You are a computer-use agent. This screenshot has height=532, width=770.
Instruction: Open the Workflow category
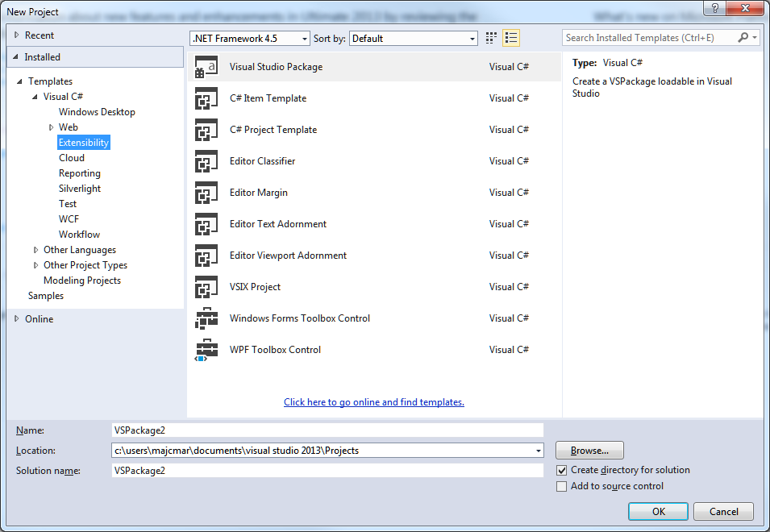[x=79, y=234]
